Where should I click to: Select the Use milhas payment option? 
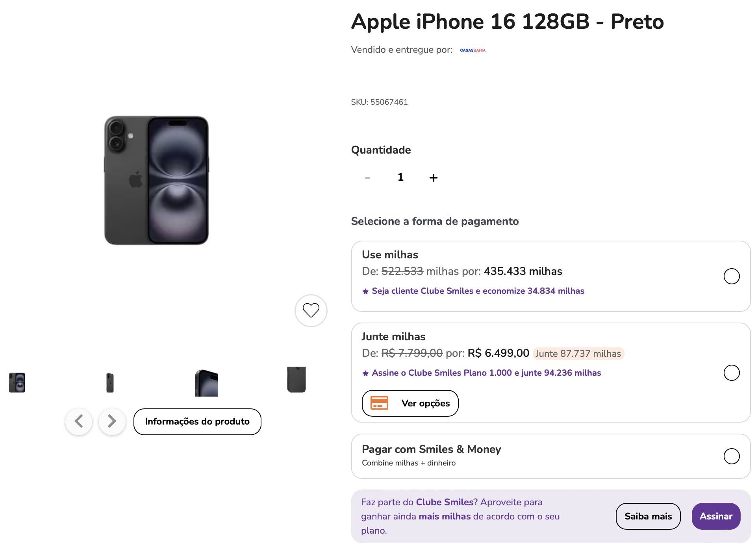(731, 276)
